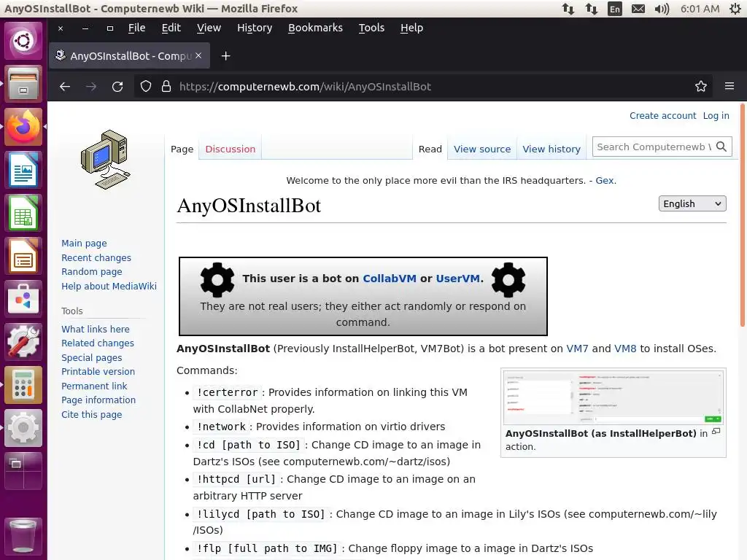This screenshot has width=747, height=560.
Task: Open the Help menu
Action: pyautogui.click(x=411, y=28)
